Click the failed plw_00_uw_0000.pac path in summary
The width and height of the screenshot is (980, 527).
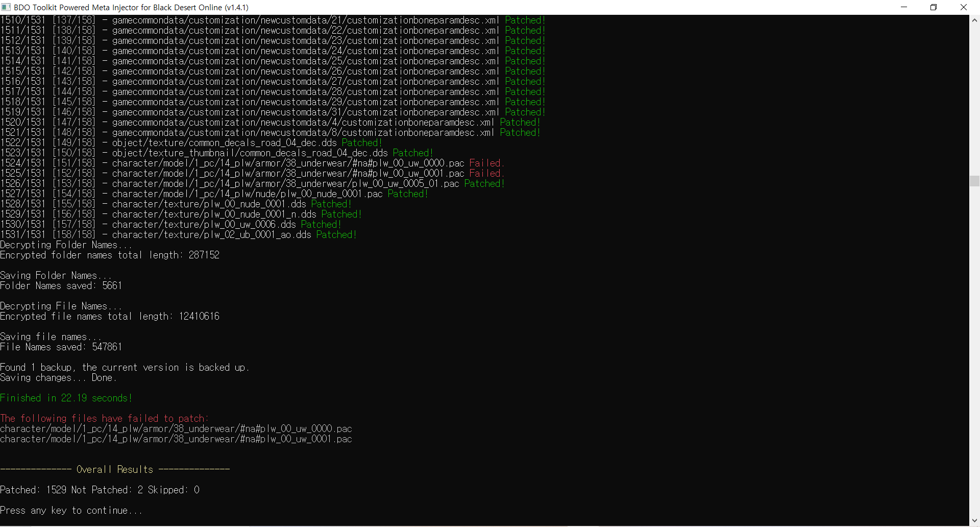coord(176,428)
